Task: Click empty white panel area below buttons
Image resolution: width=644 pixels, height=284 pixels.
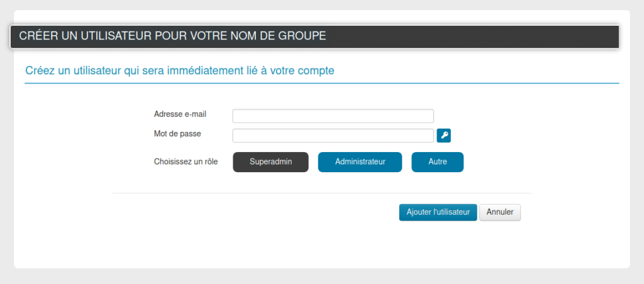Action: point(322,246)
